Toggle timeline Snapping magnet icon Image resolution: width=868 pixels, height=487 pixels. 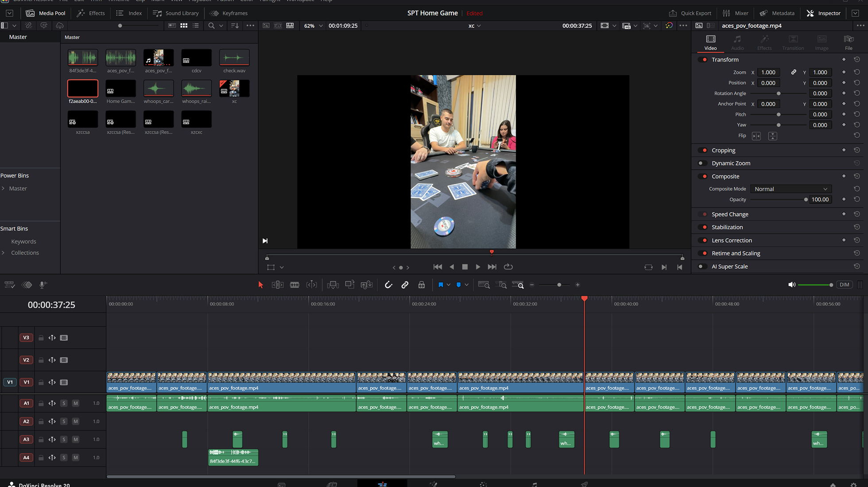[x=388, y=285]
